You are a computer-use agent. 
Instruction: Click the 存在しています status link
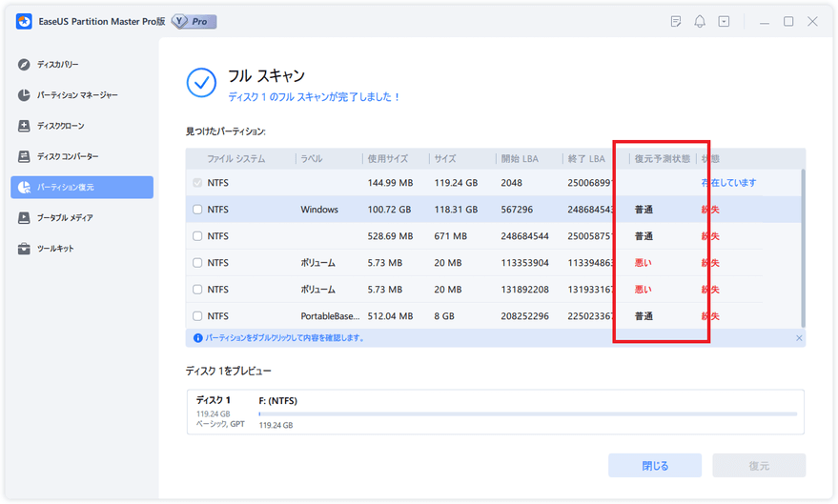coord(728,183)
